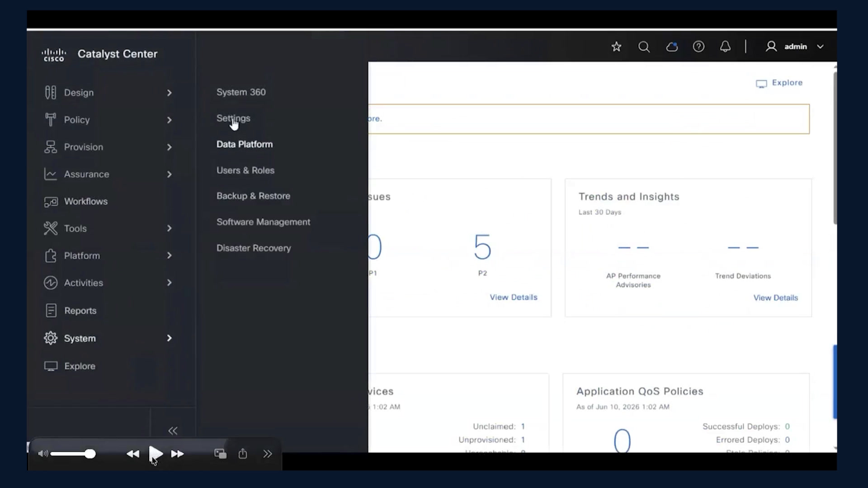Open the notifications bell icon
The height and width of the screenshot is (488, 868).
click(x=725, y=47)
